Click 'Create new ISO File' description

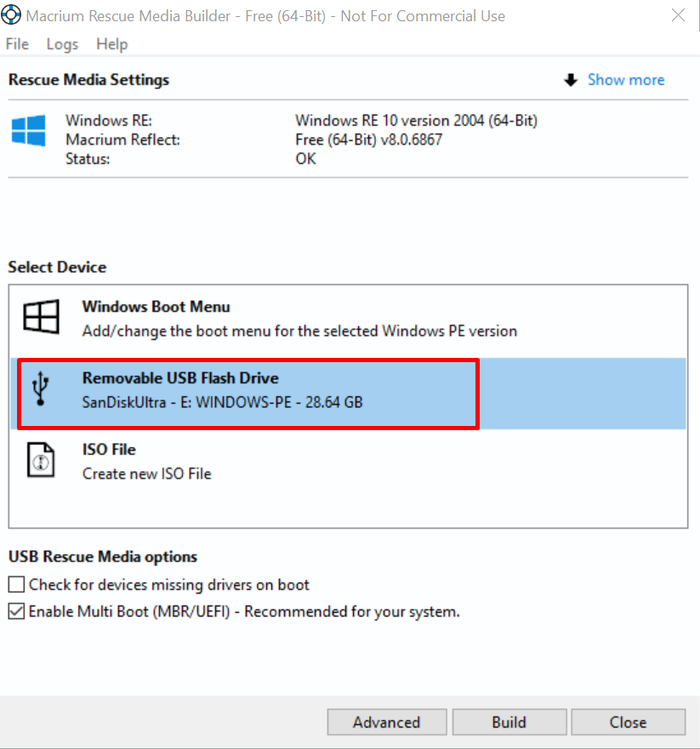[146, 474]
